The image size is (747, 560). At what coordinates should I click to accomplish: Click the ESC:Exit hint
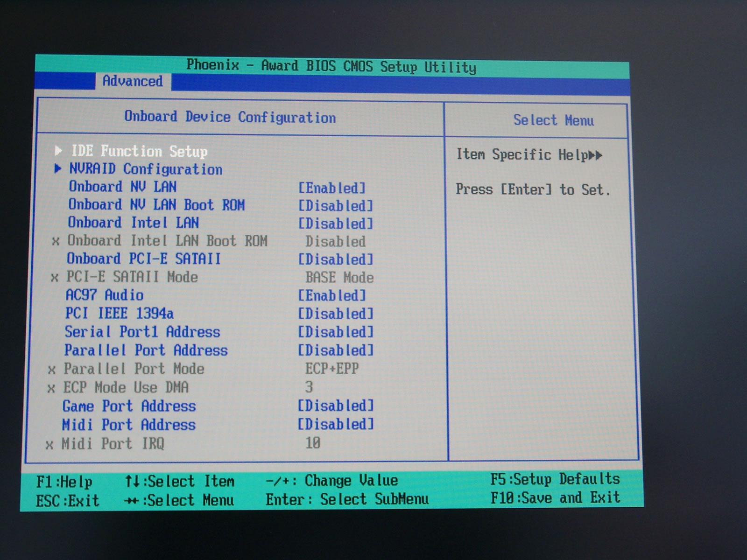pyautogui.click(x=68, y=501)
